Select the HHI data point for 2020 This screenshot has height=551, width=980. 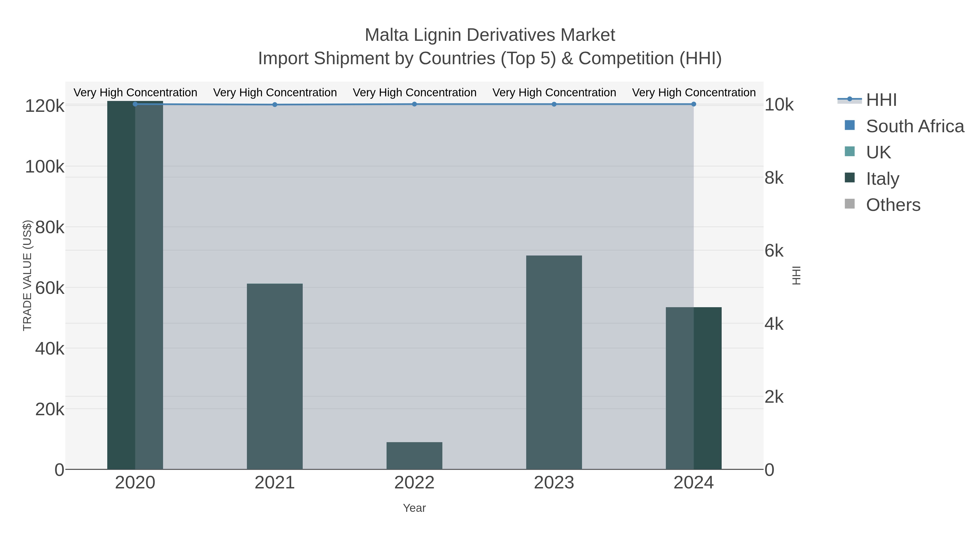click(x=135, y=104)
